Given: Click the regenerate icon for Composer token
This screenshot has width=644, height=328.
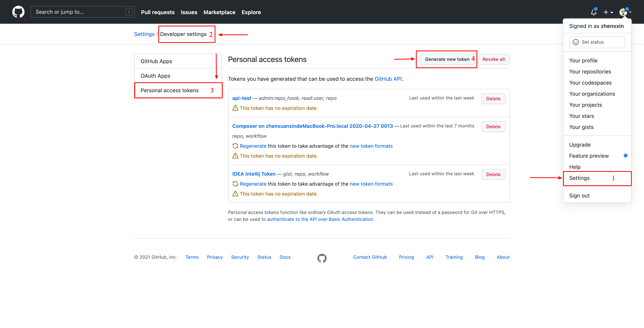Looking at the screenshot, I should (235, 146).
